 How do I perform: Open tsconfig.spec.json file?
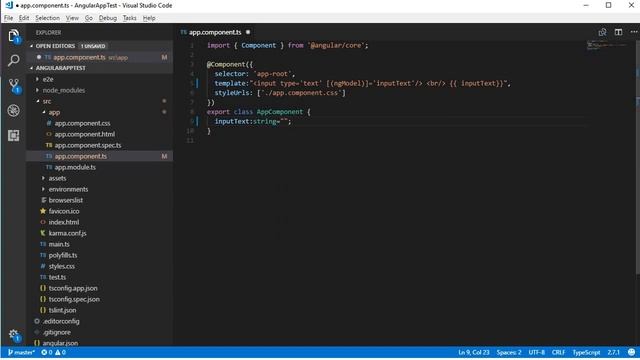tap(100, 300)
